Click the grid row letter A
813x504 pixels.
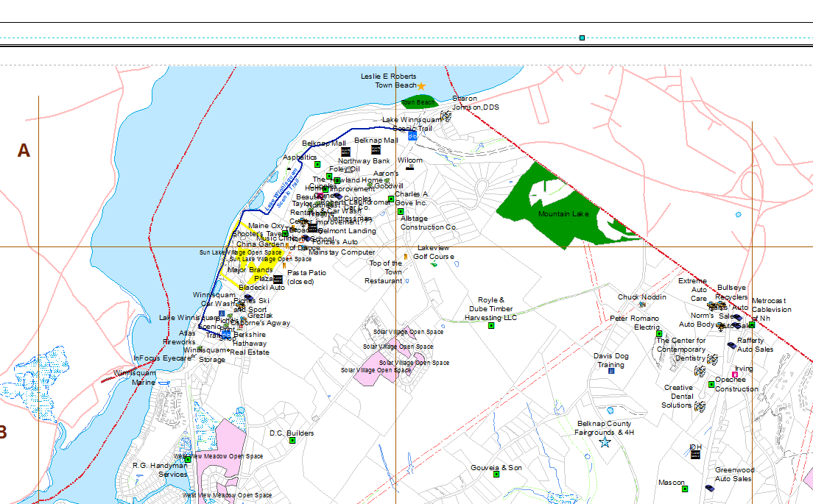pos(24,151)
